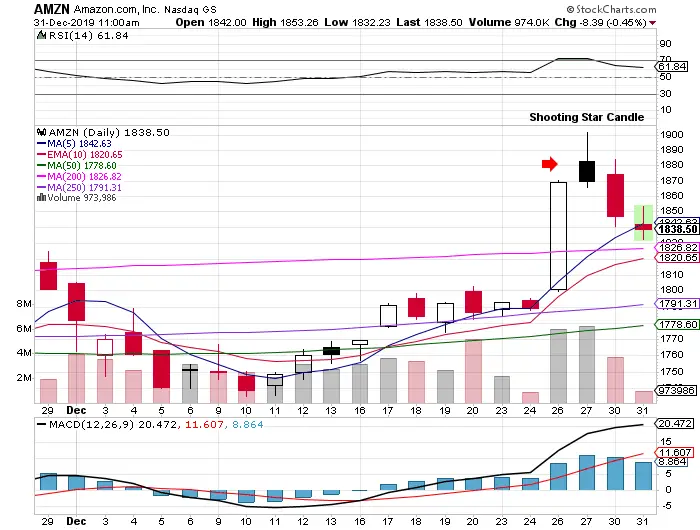Click the MA(50) 1778.60 legend text
The height and width of the screenshot is (530, 700).
point(82,166)
